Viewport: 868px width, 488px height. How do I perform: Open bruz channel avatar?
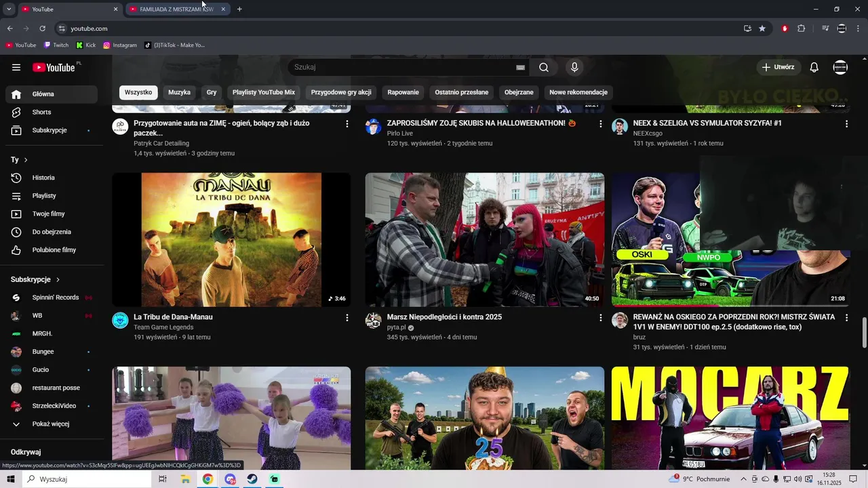tap(620, 321)
